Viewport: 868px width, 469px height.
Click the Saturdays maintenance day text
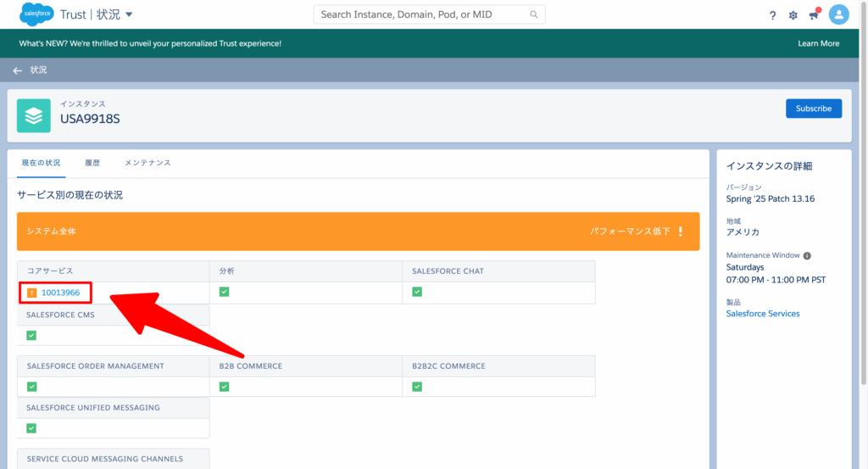point(745,267)
